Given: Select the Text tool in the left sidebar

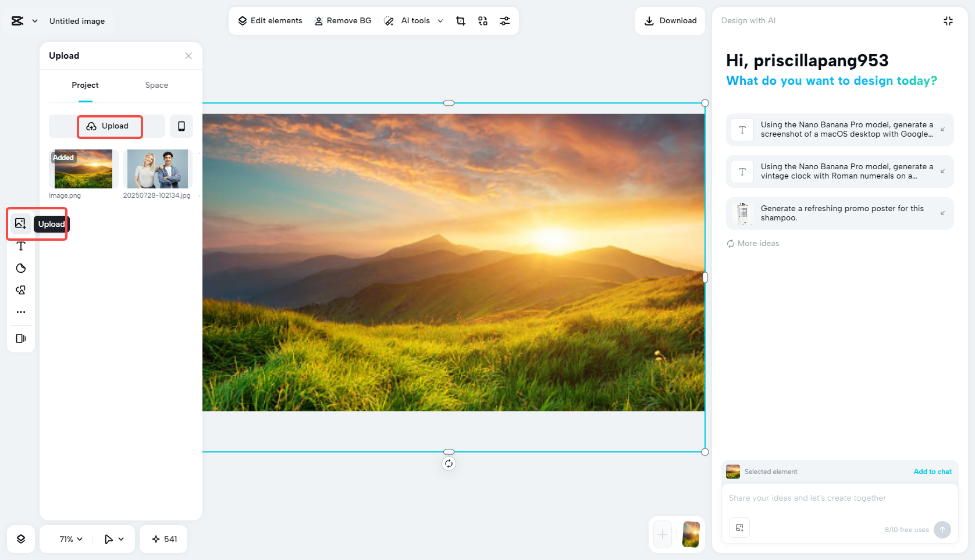Looking at the screenshot, I should [20, 246].
